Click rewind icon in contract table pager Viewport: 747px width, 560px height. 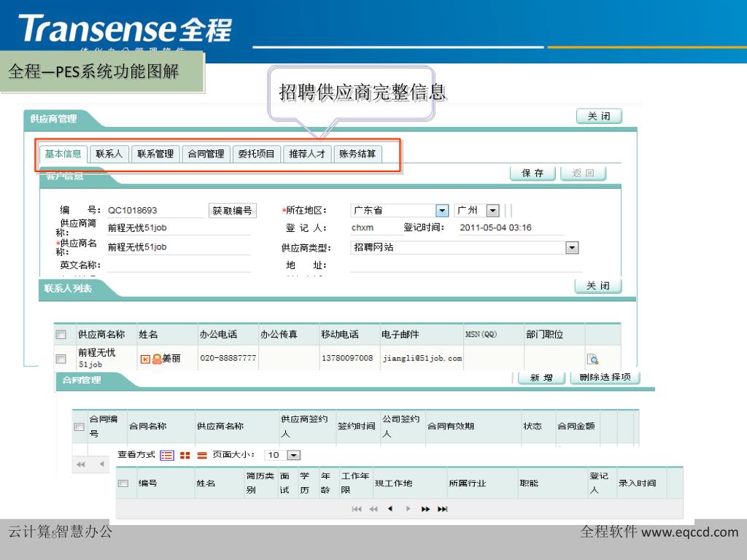click(x=81, y=464)
